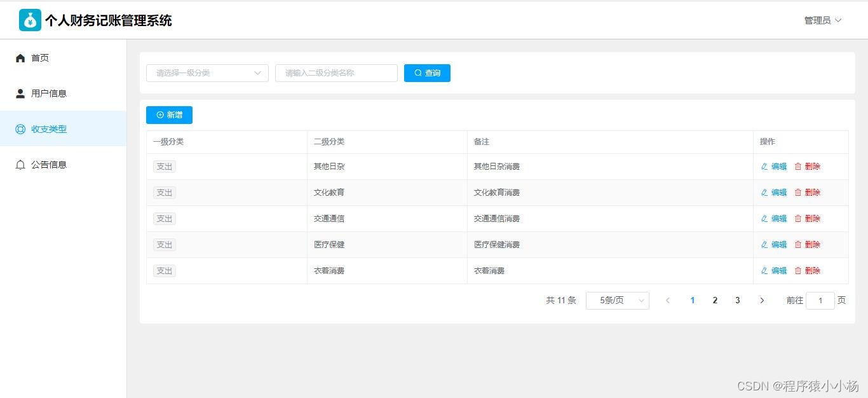Click 编辑 for 衣着消费
Viewport: 868px width, 398px height.
click(x=774, y=271)
